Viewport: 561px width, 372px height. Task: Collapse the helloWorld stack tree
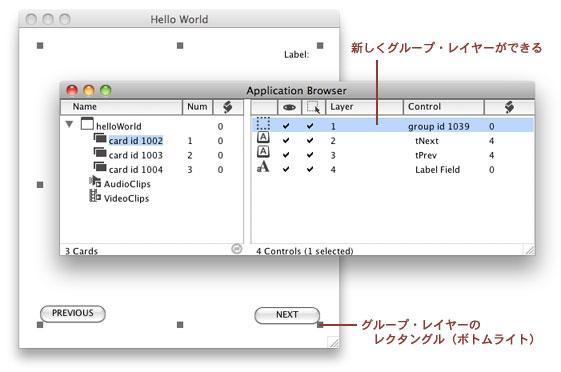pyautogui.click(x=69, y=124)
